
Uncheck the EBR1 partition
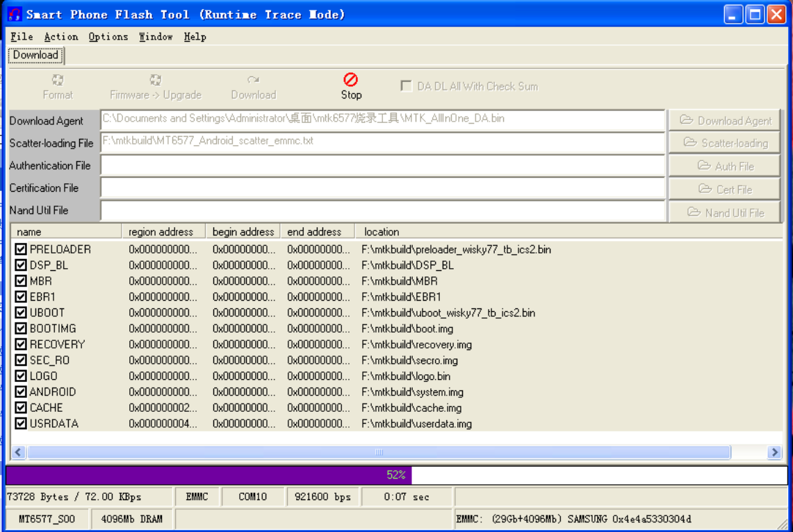21,297
